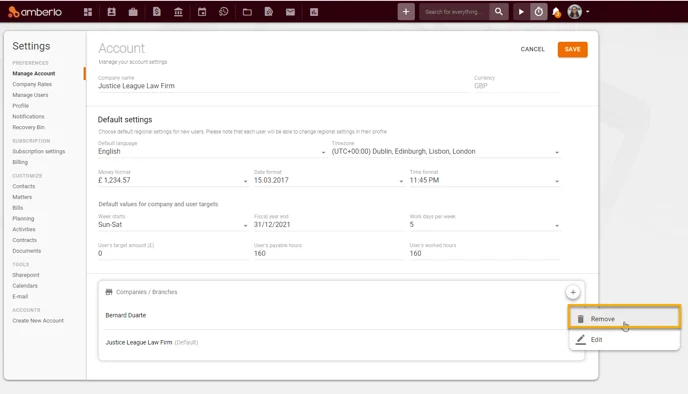Click Create New Account
Viewport: 688px width, 394px height.
38,321
